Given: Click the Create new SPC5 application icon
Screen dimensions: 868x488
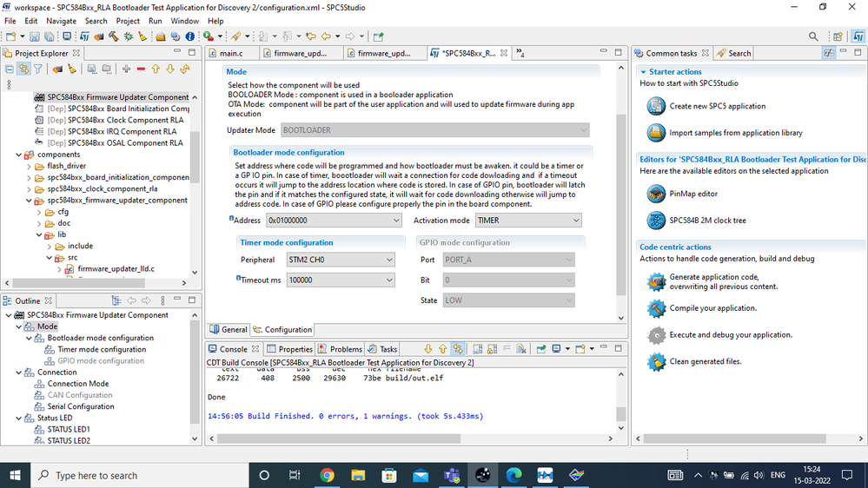Looking at the screenshot, I should click(656, 106).
